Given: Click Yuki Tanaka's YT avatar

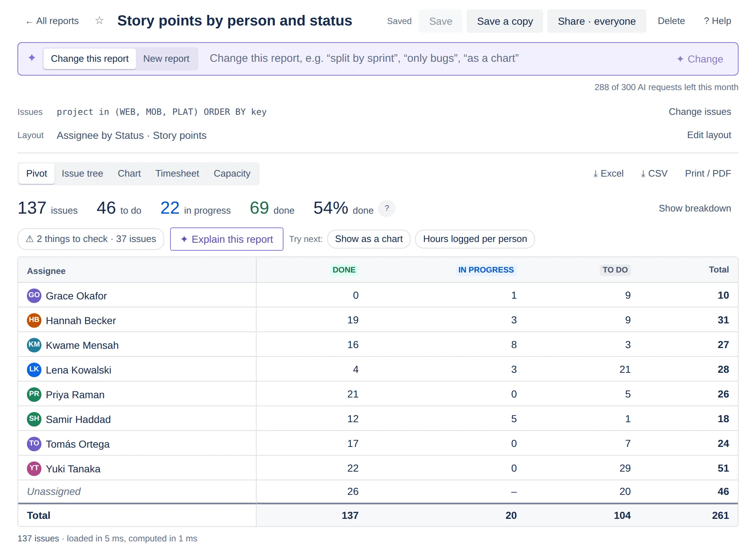Looking at the screenshot, I should [x=34, y=468].
